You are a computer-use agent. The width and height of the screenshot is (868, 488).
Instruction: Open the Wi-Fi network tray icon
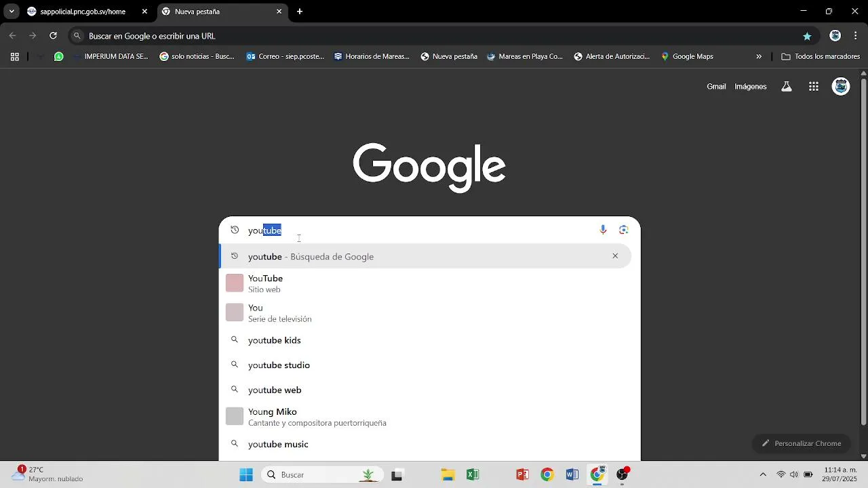pos(781,474)
